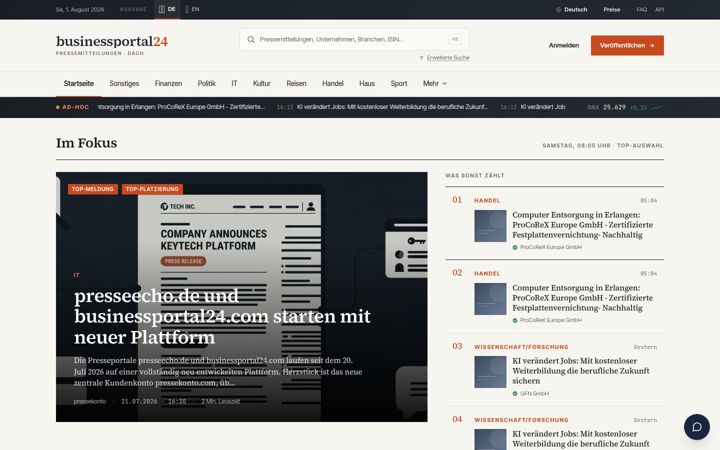
Task: Open the IT category
Action: tap(234, 84)
